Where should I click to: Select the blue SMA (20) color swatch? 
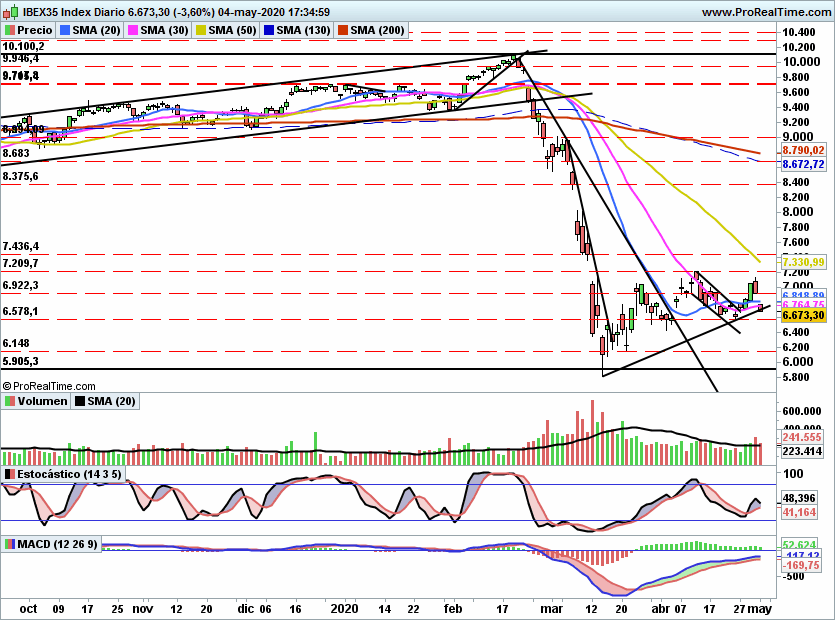tap(67, 31)
